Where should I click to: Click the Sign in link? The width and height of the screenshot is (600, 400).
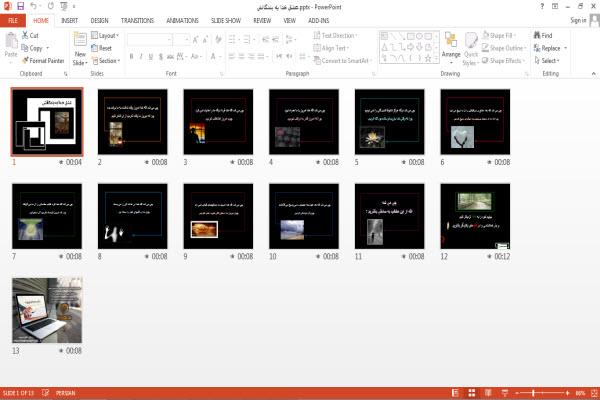(578, 20)
